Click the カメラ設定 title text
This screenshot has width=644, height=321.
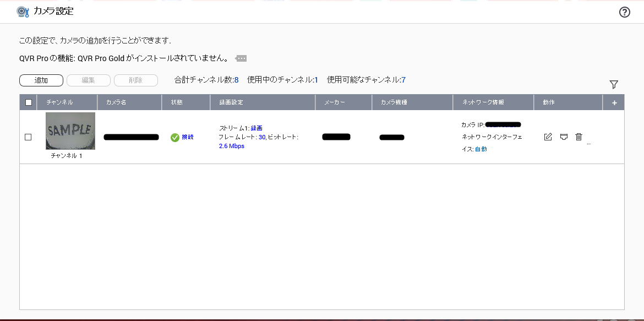(53, 12)
